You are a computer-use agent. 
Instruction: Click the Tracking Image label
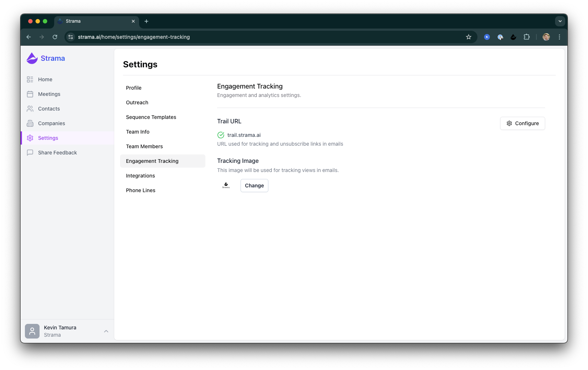(238, 161)
